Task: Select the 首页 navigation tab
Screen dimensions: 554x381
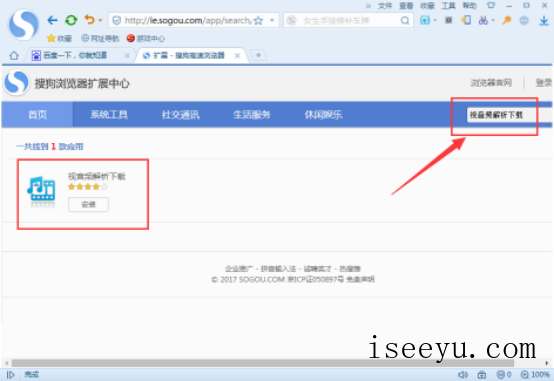Action: (37, 115)
